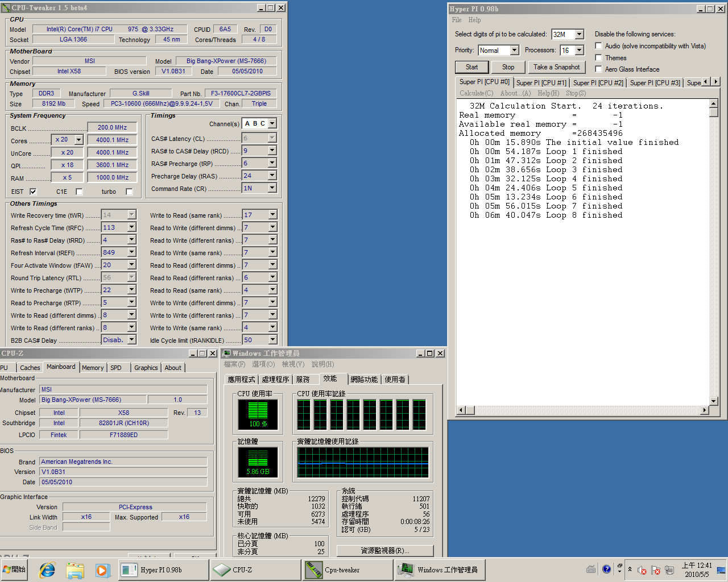Open the RAS# to CAS# Delay dropdown
This screenshot has width=728, height=582.
272,151
